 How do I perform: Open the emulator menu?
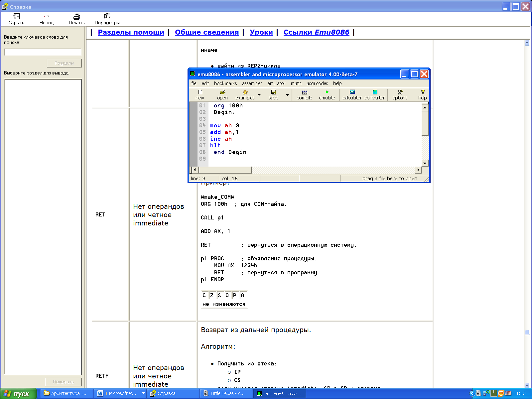(276, 83)
